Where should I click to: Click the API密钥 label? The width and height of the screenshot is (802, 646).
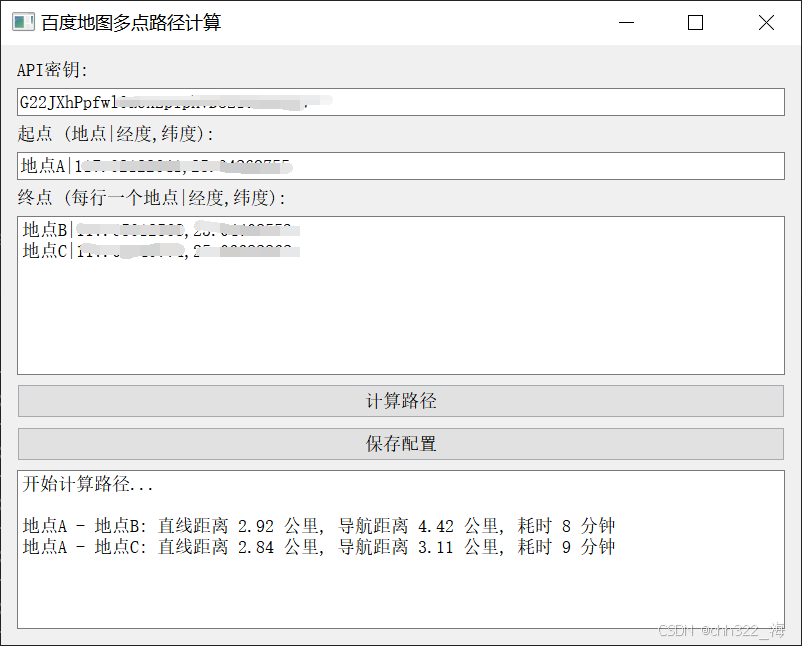(x=52, y=70)
